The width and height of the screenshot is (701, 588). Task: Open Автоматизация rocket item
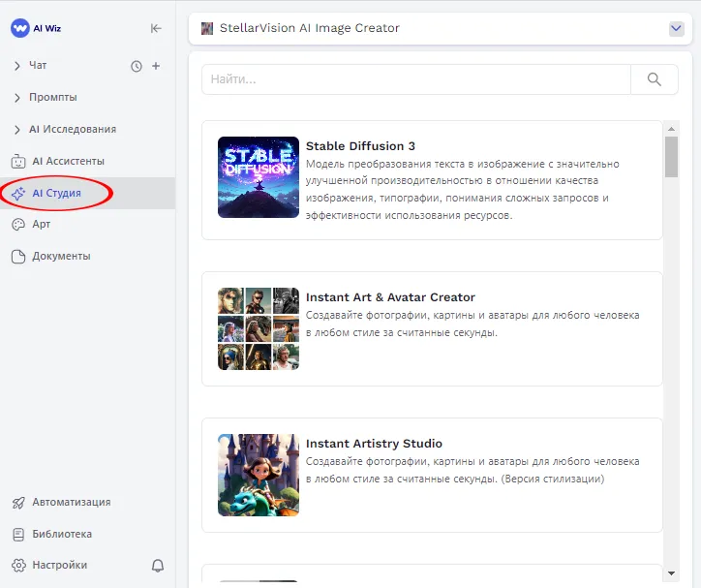pos(70,502)
